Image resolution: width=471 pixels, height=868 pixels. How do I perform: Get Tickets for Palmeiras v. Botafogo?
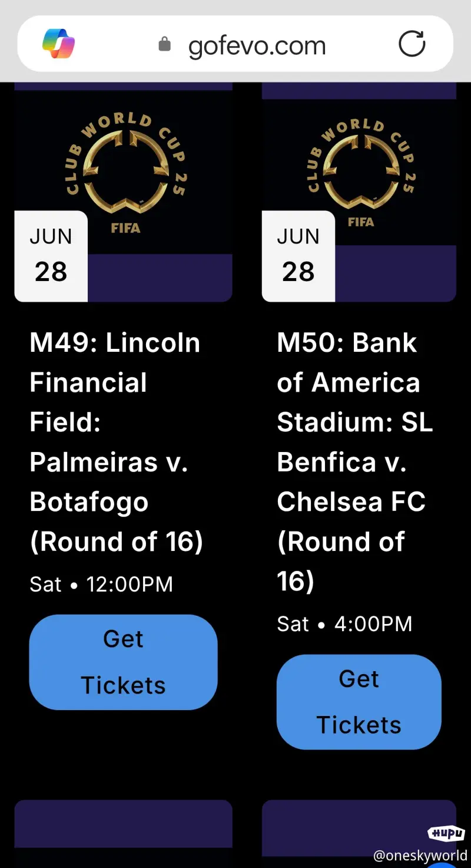coord(123,662)
